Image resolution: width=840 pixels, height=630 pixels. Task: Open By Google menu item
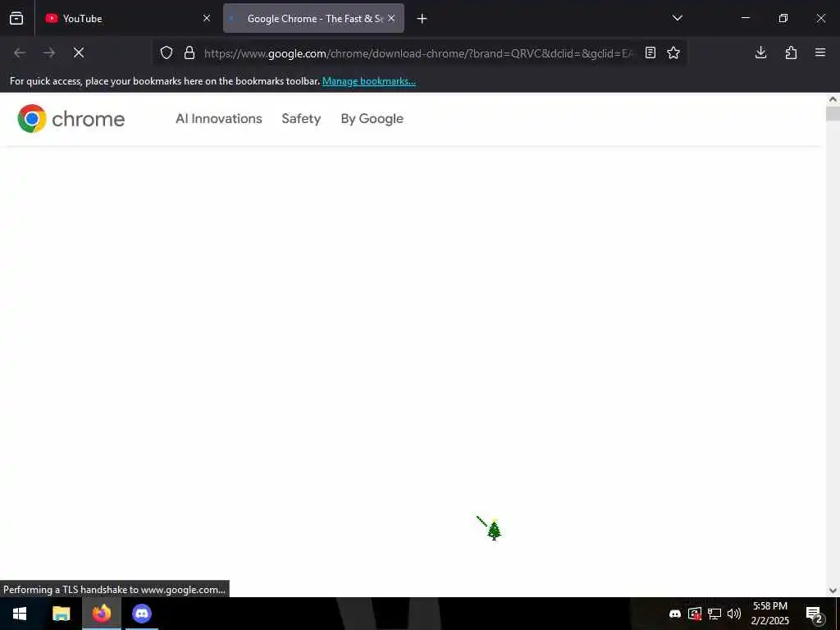tap(372, 119)
